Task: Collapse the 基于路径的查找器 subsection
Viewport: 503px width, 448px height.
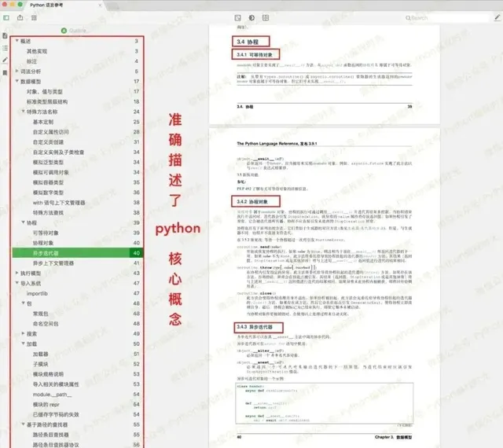Action: coord(23,424)
